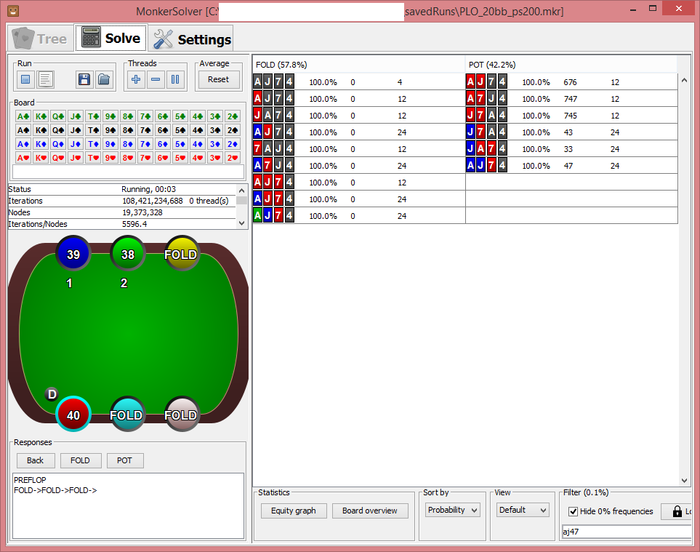
Task: Select POT hand row with value 47
Action: click(571, 166)
